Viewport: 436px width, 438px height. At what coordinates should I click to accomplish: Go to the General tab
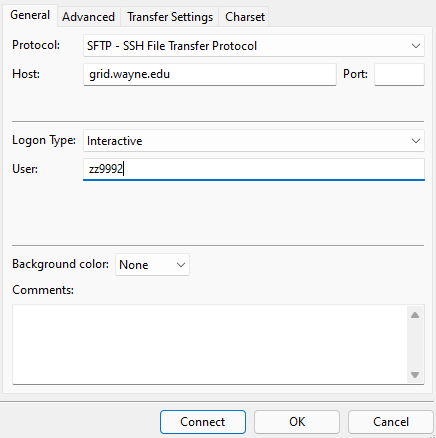[30, 15]
